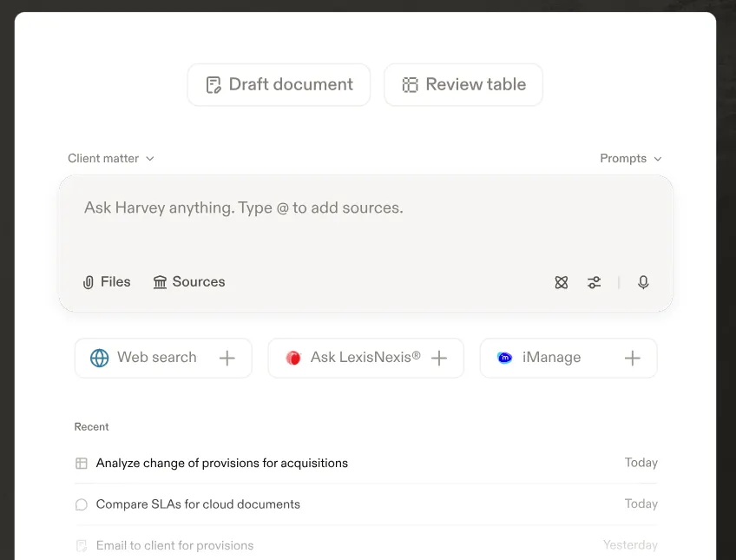
Task: Click the microphone voice input icon
Action: coord(643,282)
